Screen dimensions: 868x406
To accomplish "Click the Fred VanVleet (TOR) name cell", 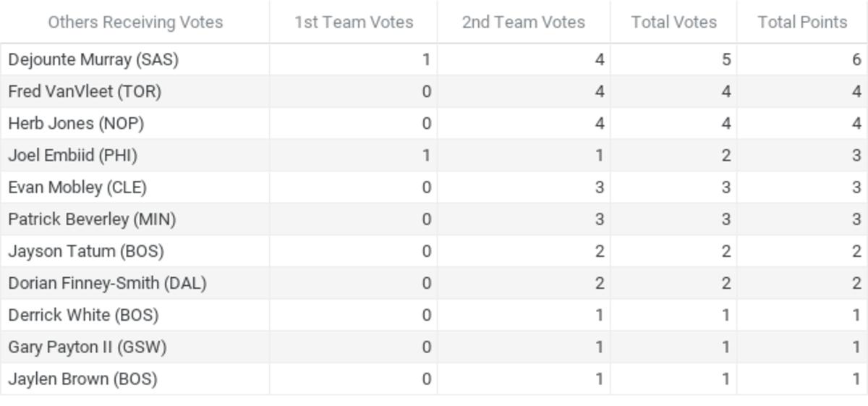I will [x=85, y=91].
